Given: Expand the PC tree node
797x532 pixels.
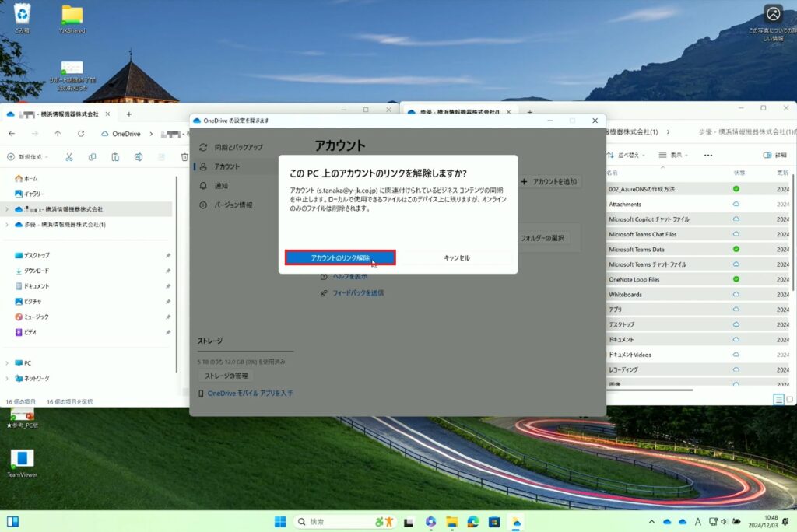Looking at the screenshot, I should click(6, 362).
